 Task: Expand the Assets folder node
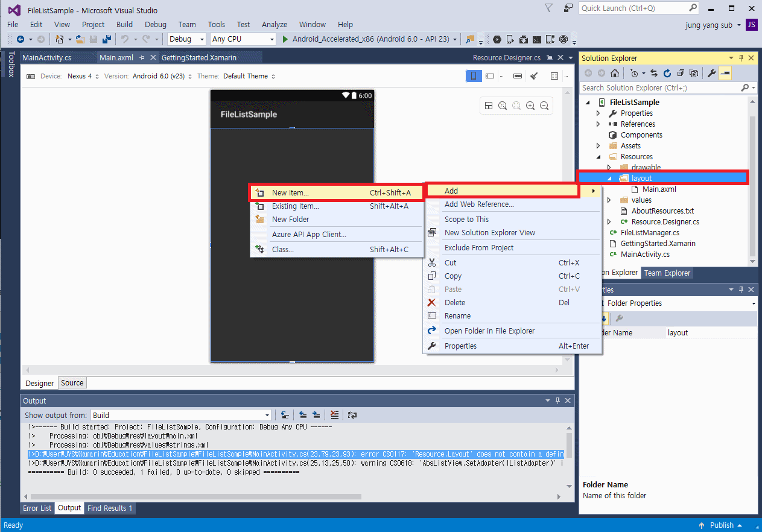tap(598, 145)
